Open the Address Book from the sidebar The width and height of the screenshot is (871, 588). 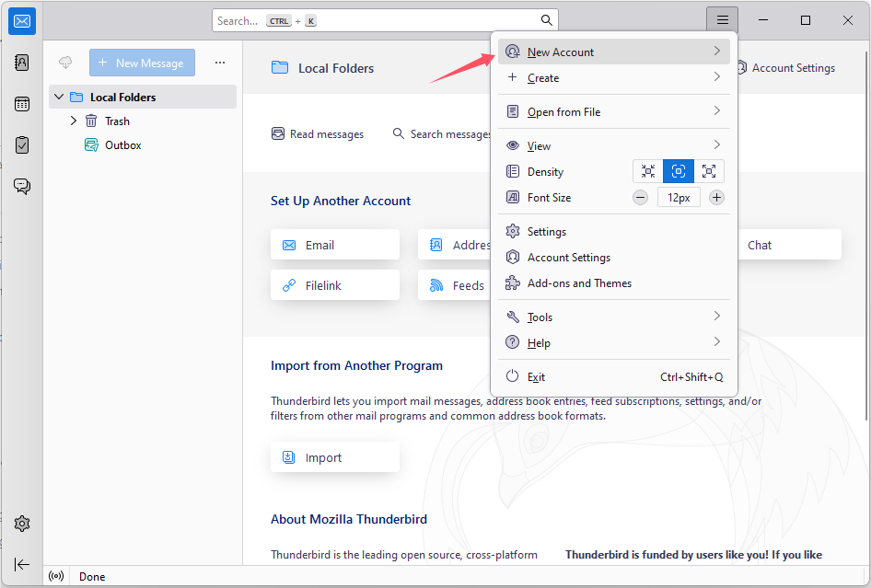coord(21,62)
